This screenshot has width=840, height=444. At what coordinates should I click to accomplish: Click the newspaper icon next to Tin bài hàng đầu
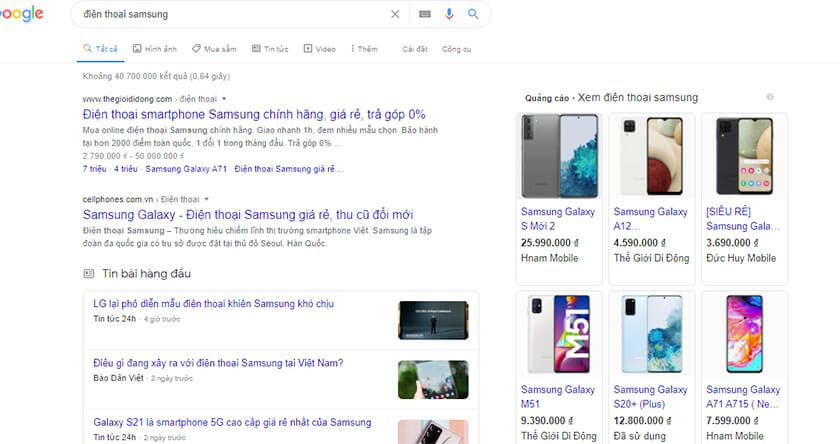(x=88, y=274)
